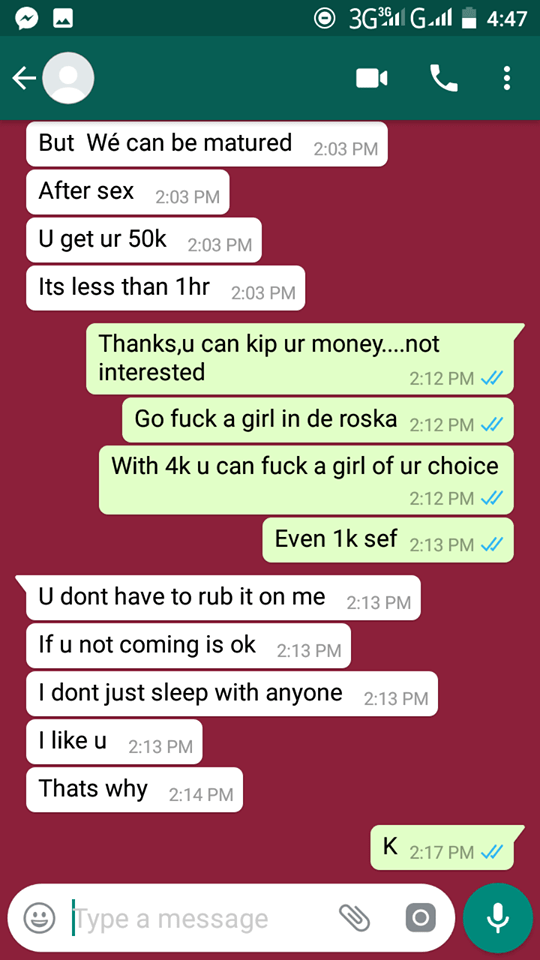540x960 pixels.
Task: Open the three-dot more options menu
Action: [x=506, y=78]
